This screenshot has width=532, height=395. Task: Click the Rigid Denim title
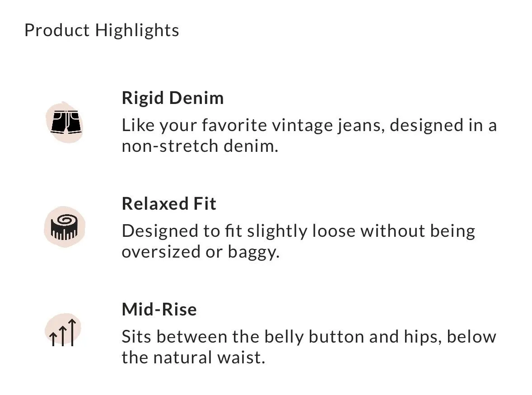point(173,98)
